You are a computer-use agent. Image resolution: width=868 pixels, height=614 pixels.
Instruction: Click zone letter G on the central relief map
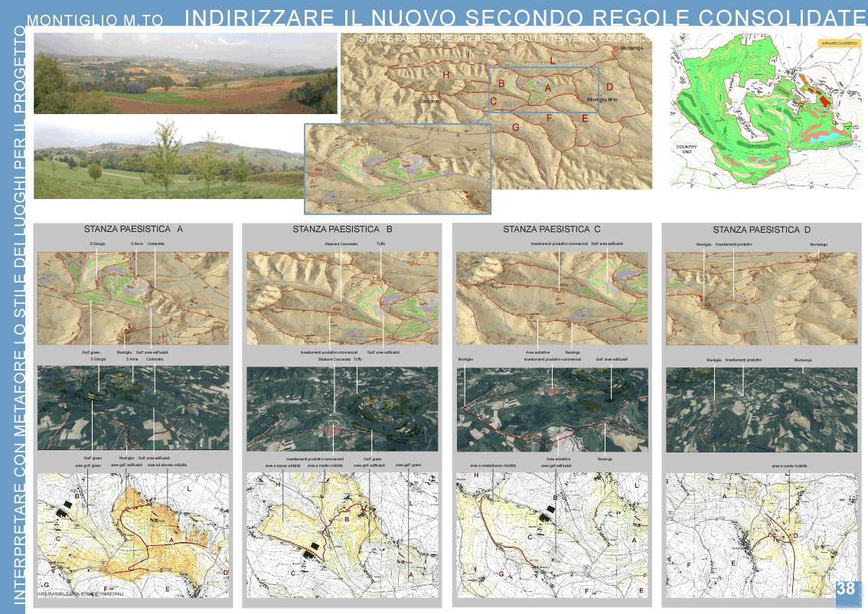(x=516, y=127)
